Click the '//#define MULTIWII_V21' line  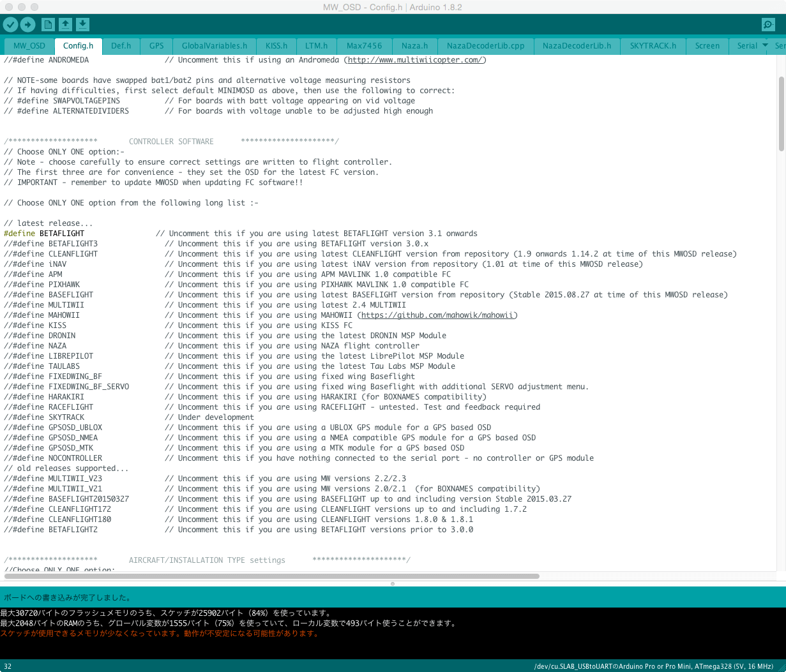coord(271,489)
